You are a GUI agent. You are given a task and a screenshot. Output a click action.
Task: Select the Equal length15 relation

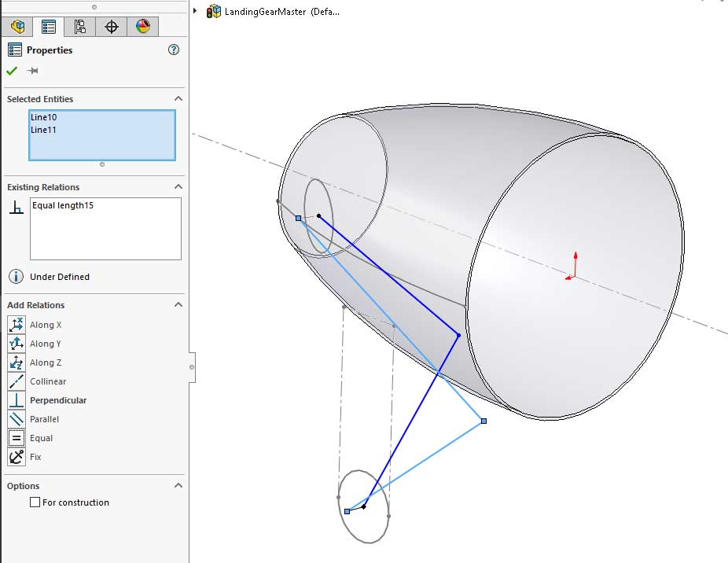click(63, 205)
